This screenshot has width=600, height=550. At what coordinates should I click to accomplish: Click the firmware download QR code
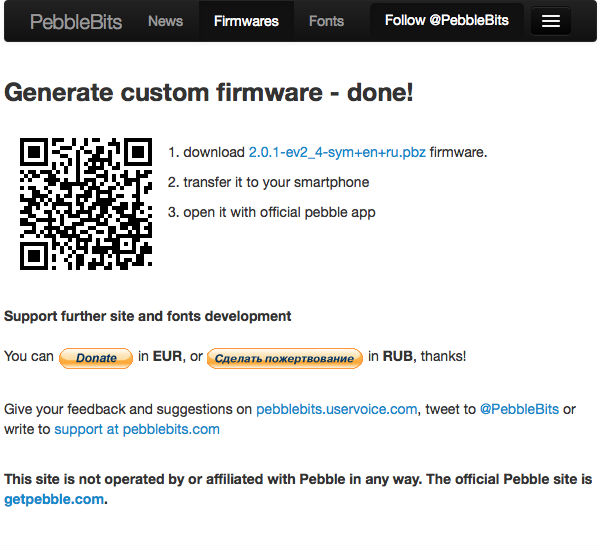point(86,203)
